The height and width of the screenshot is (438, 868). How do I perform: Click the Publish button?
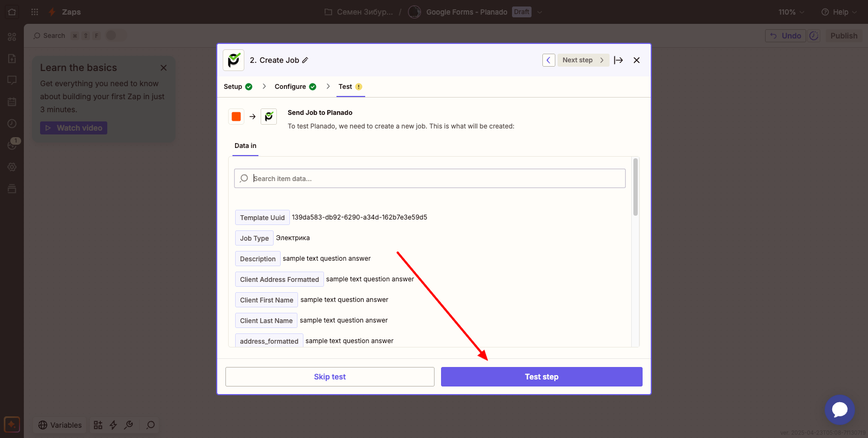pyautogui.click(x=844, y=36)
